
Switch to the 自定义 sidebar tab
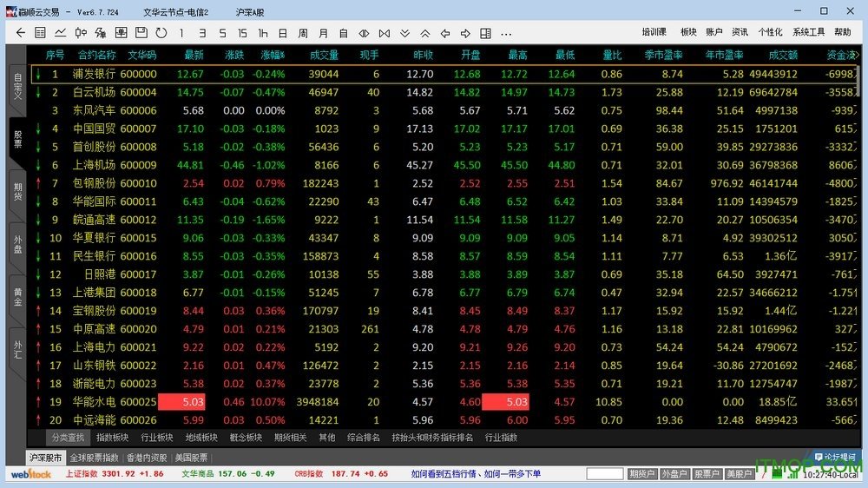[x=17, y=87]
